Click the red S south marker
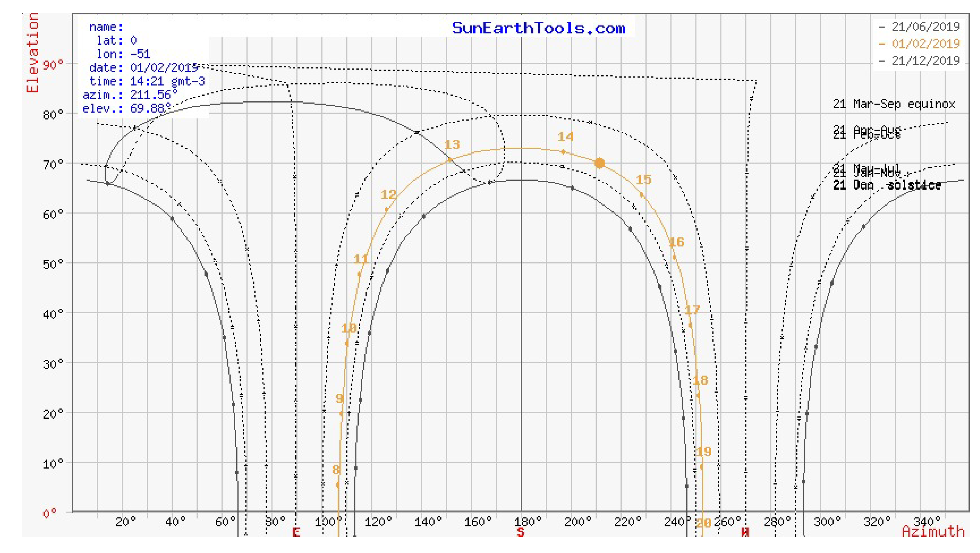 521,532
